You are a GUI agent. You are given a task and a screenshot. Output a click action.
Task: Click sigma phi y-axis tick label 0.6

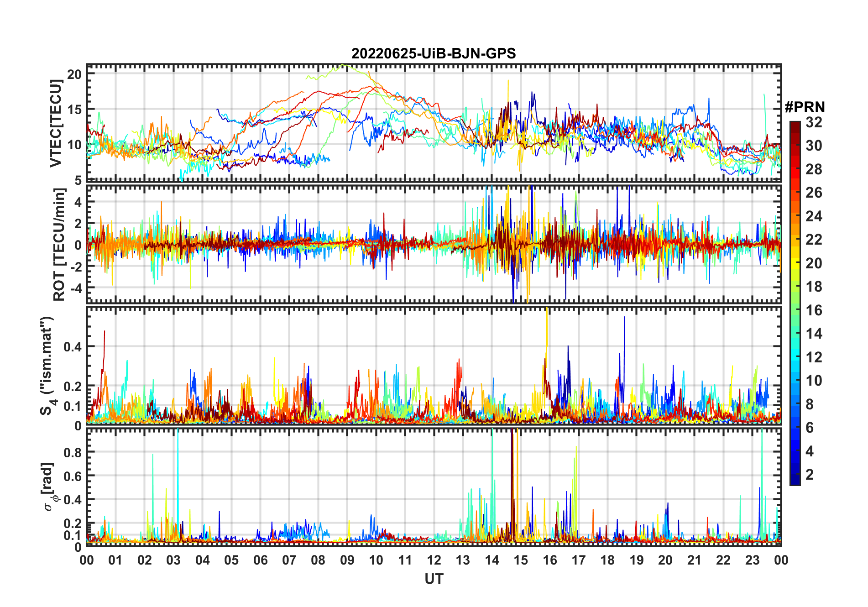coord(73,476)
